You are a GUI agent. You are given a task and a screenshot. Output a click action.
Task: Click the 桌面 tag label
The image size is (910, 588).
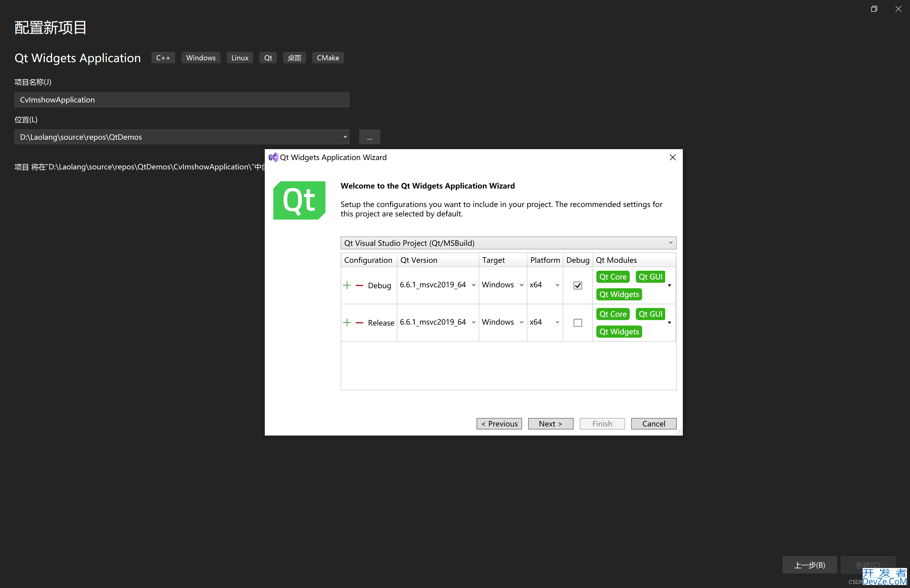click(x=294, y=58)
